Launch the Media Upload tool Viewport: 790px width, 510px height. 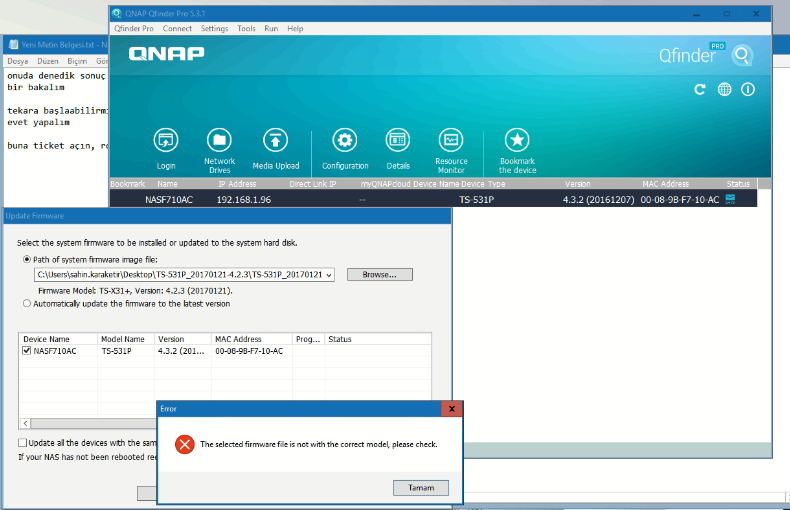coord(276,141)
